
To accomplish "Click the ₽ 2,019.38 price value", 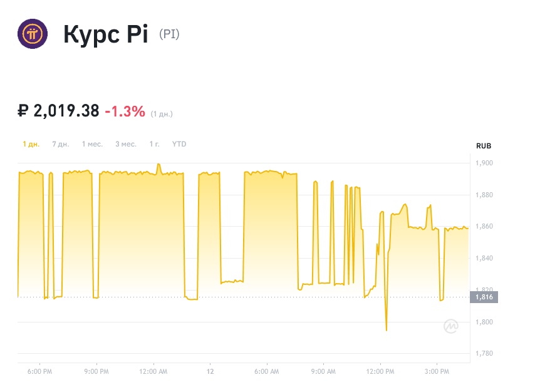I will [58, 111].
